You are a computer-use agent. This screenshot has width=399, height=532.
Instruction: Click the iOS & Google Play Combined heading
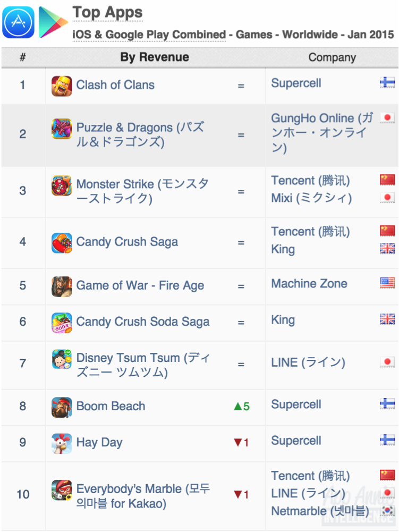pos(149,35)
